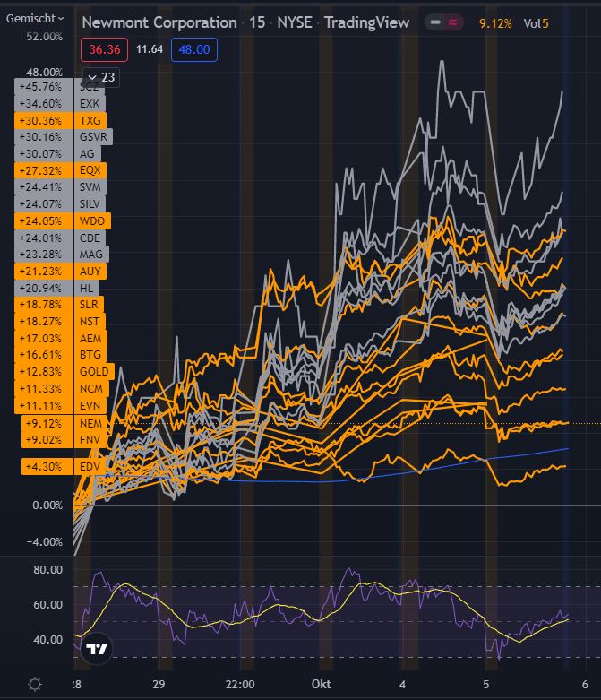Click the −4.00% price axis label
The height and width of the screenshot is (700, 601).
(x=44, y=542)
